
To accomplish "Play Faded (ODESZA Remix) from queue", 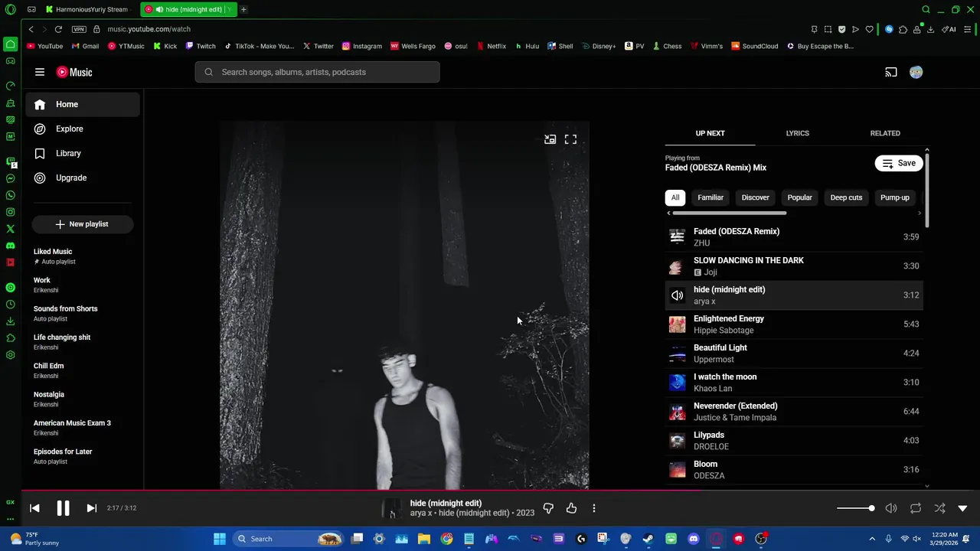I will pyautogui.click(x=794, y=236).
